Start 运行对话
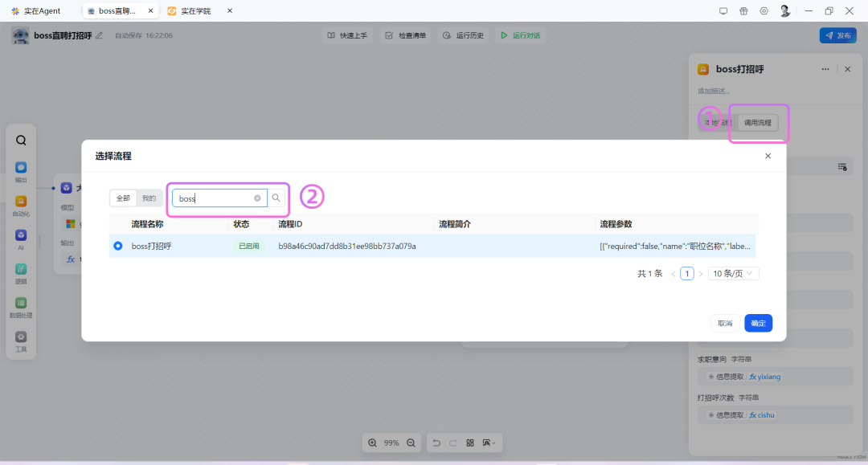868x465 pixels. 520,35
